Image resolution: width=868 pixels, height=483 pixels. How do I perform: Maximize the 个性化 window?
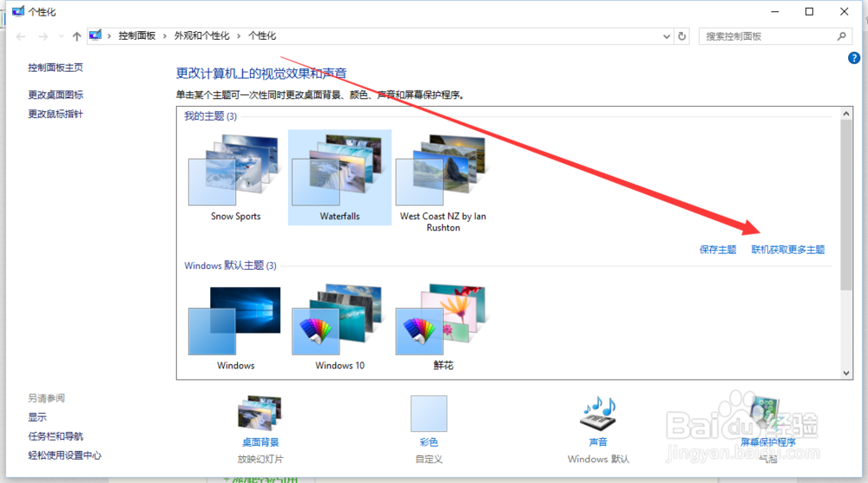click(x=809, y=11)
